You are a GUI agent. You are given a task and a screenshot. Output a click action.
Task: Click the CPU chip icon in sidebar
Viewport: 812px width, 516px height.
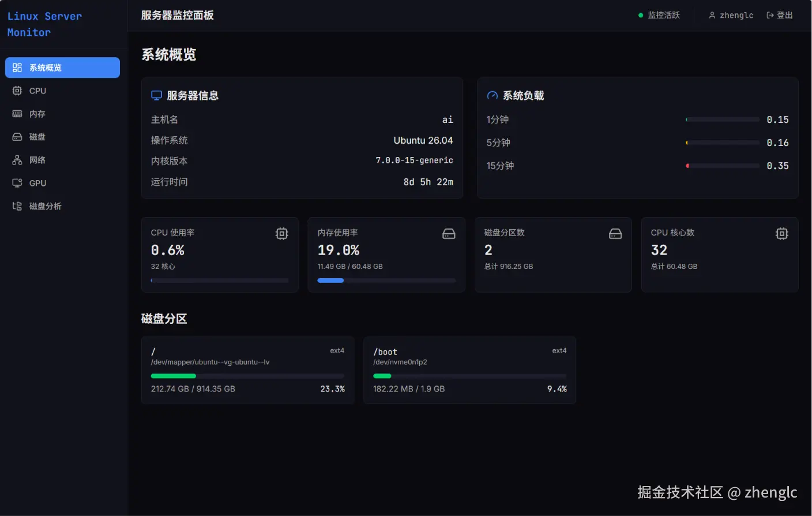[17, 91]
